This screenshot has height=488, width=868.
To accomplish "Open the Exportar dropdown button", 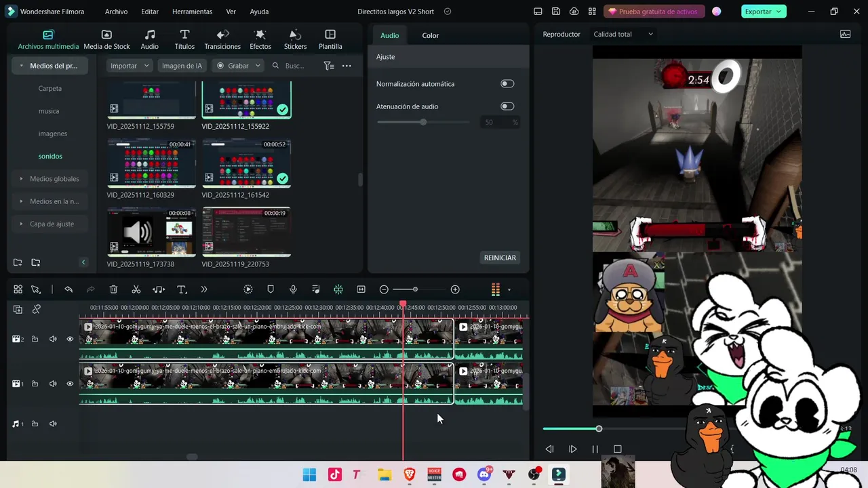I will (763, 12).
